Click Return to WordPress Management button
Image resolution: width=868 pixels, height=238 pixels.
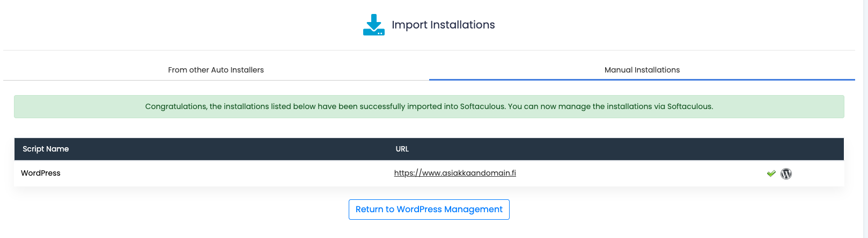pos(429,210)
